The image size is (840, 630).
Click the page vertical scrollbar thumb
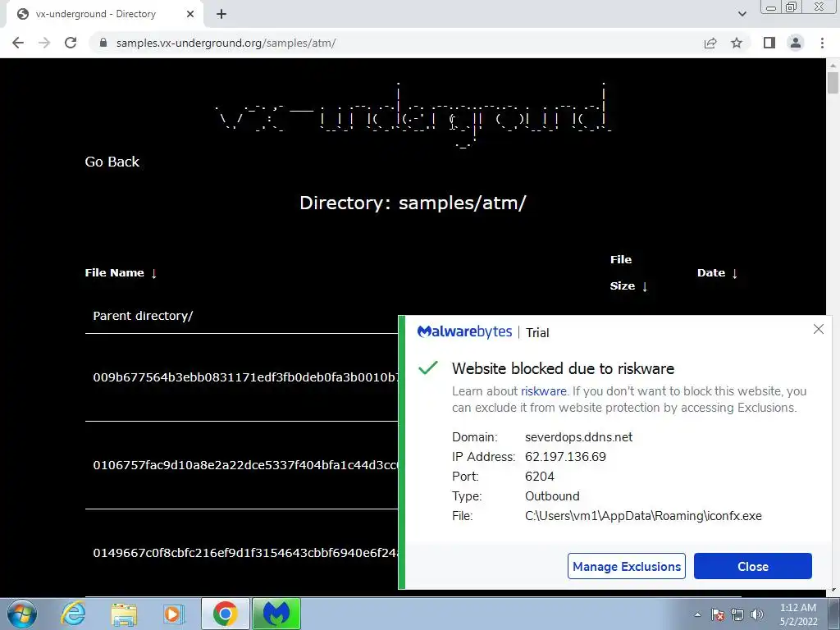[833, 83]
